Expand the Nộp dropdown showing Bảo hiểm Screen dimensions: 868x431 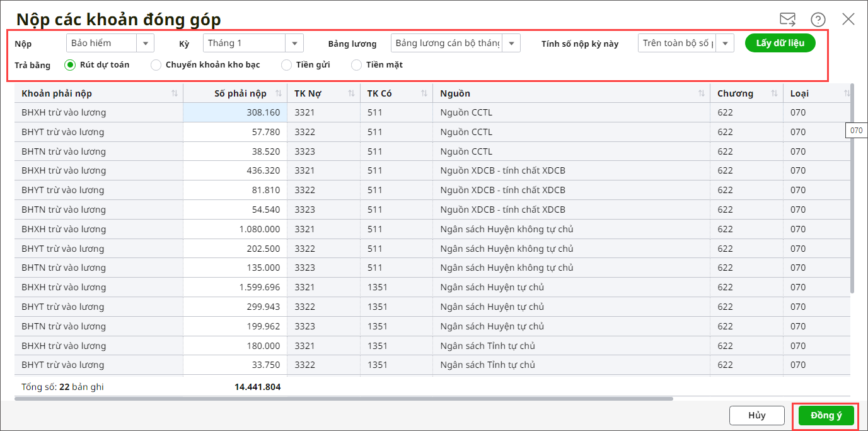coord(146,43)
